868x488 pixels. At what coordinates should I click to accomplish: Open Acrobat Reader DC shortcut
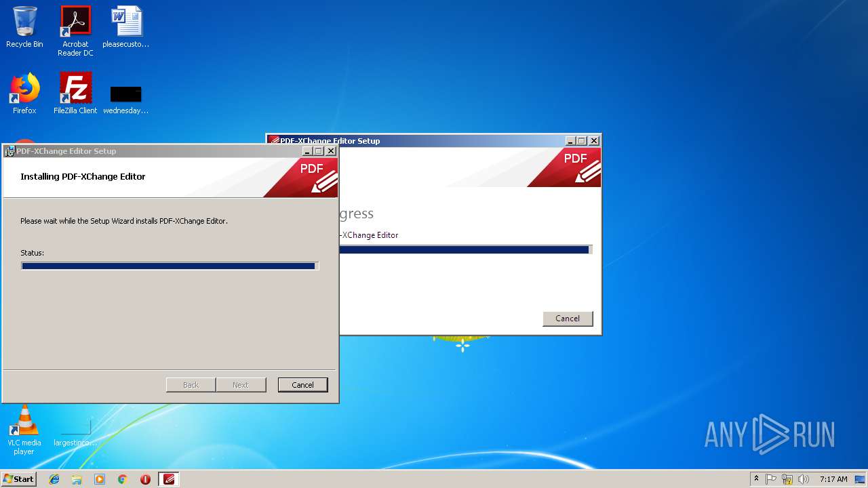click(75, 31)
